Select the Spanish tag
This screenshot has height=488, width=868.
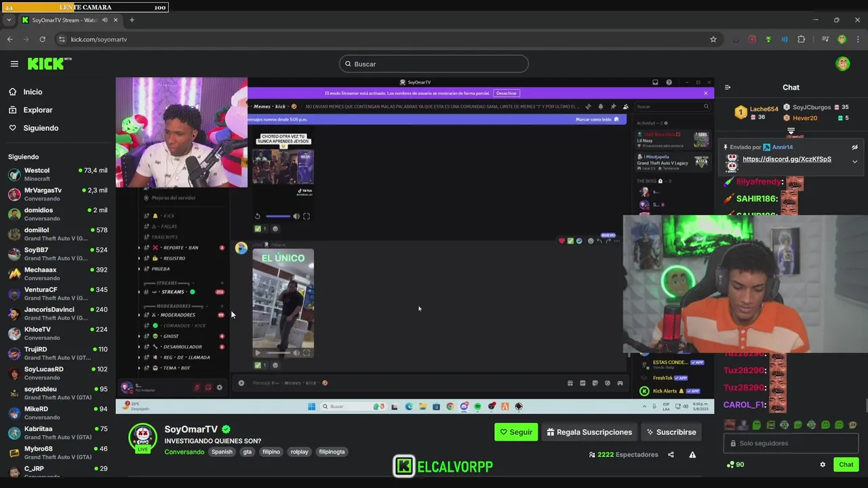[222, 452]
